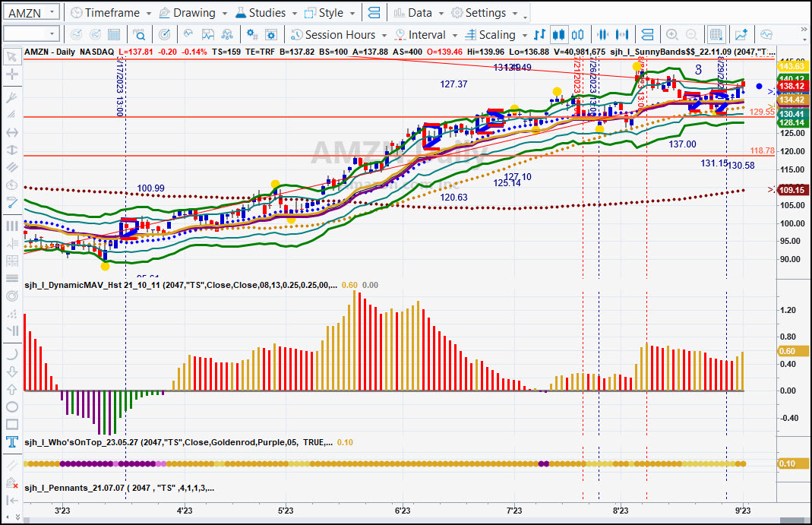Click the sjh_I_Pennants indicator label
The width and height of the screenshot is (812, 525).
119,488
